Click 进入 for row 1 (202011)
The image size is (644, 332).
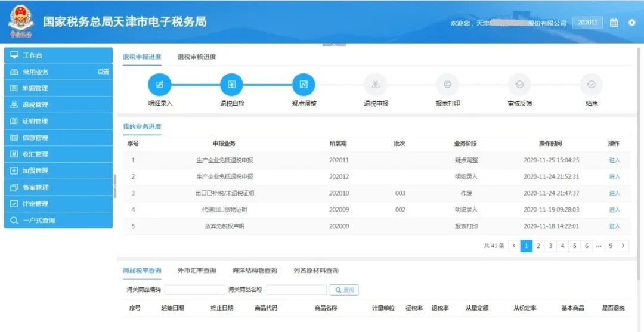coord(614,160)
